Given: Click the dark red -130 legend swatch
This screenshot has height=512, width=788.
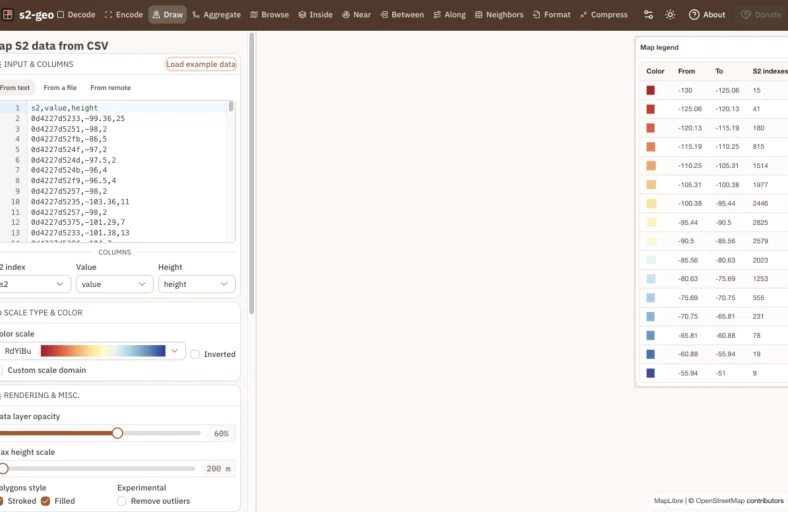Looking at the screenshot, I should [x=650, y=90].
